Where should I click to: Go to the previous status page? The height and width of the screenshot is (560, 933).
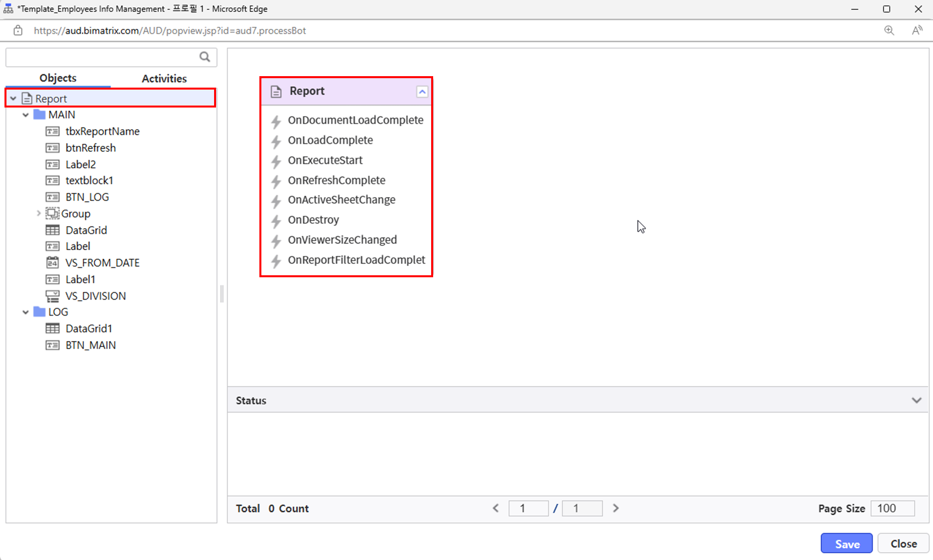coord(496,508)
